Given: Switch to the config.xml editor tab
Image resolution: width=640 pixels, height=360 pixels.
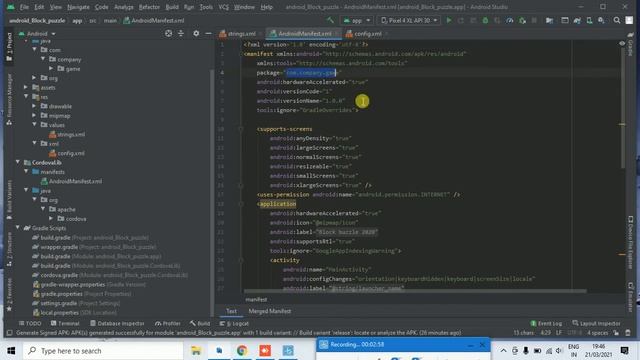Looking at the screenshot, I should pos(367,34).
